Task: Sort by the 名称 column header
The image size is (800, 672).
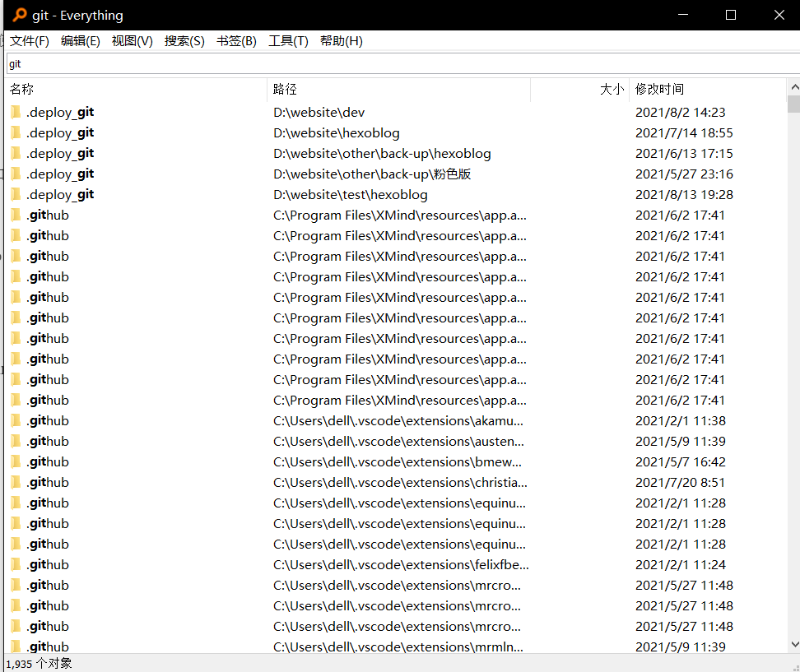Action: 137,89
